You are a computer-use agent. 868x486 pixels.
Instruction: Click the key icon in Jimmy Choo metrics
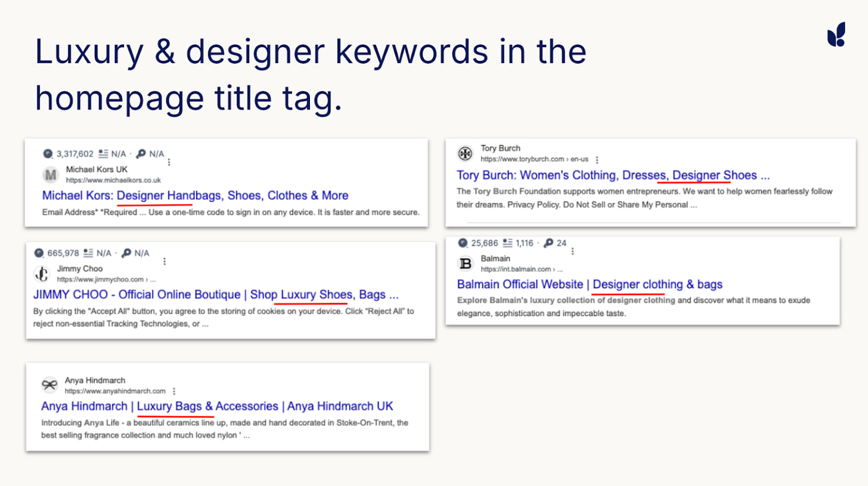click(x=126, y=253)
